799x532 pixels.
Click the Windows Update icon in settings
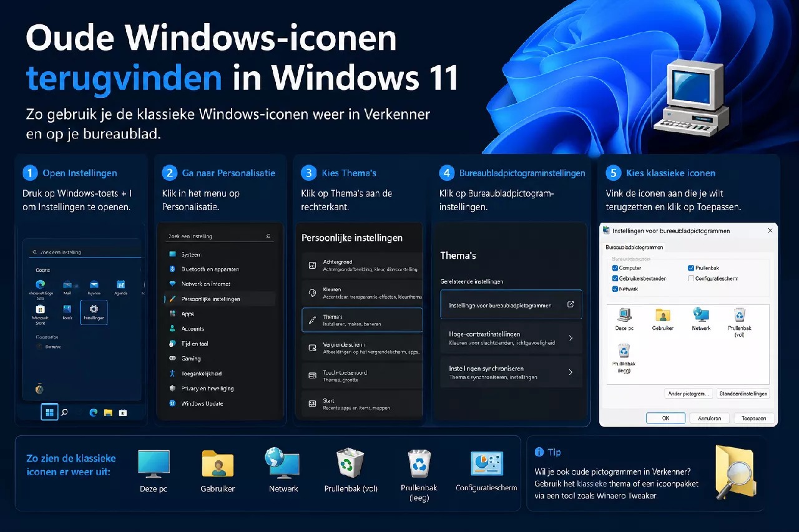coord(173,404)
